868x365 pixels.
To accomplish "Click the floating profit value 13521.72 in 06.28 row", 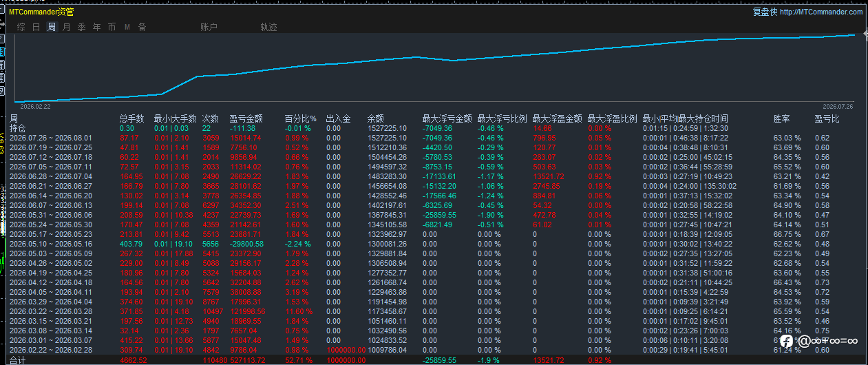I will [548, 176].
